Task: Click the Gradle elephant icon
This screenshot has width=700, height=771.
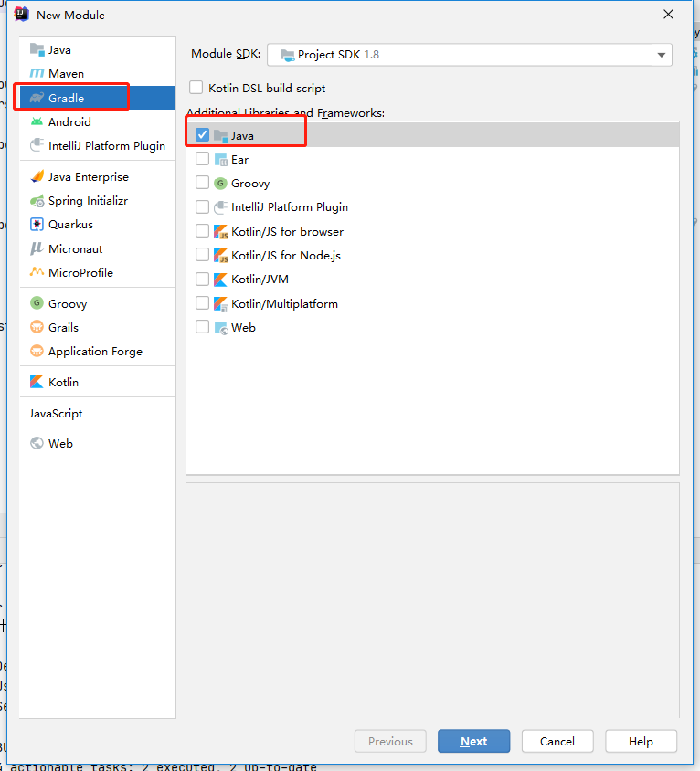Action: click(37, 98)
